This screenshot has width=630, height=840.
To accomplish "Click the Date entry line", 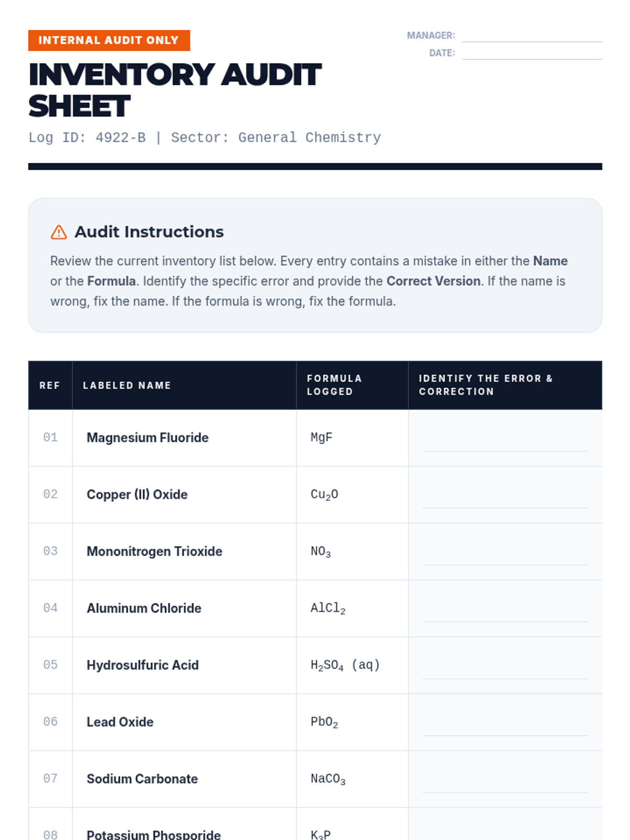I will point(531,53).
